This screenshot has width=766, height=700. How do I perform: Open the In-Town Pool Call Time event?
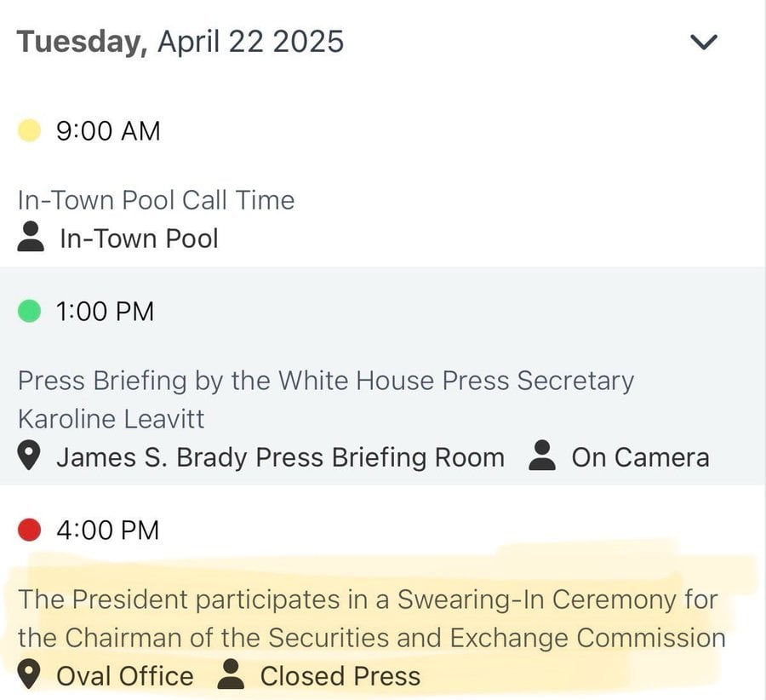point(156,200)
